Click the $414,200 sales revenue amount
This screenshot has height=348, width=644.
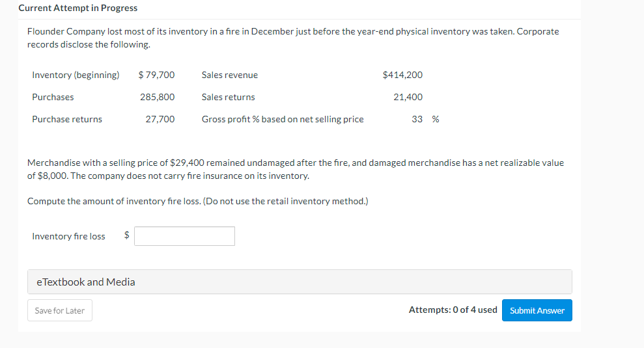(x=402, y=75)
